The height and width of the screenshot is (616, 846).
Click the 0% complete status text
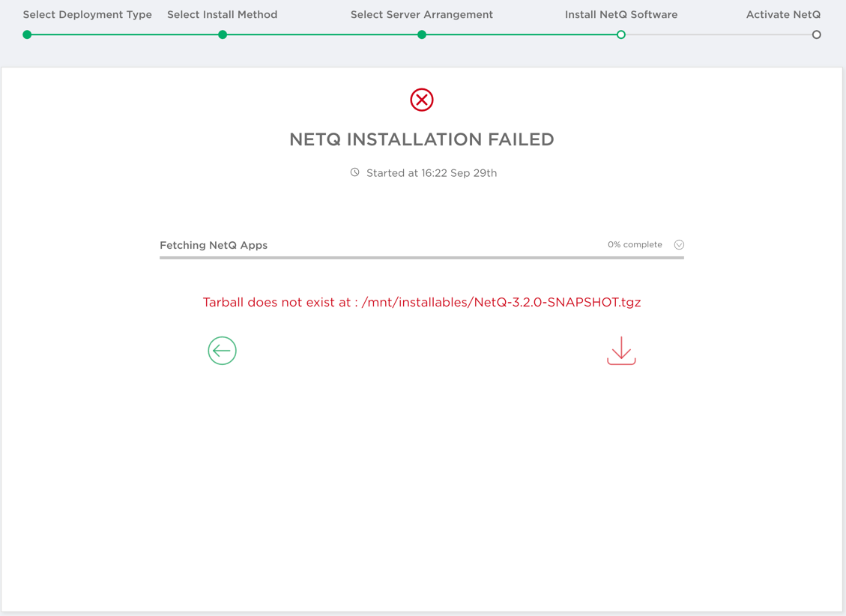[x=635, y=245]
